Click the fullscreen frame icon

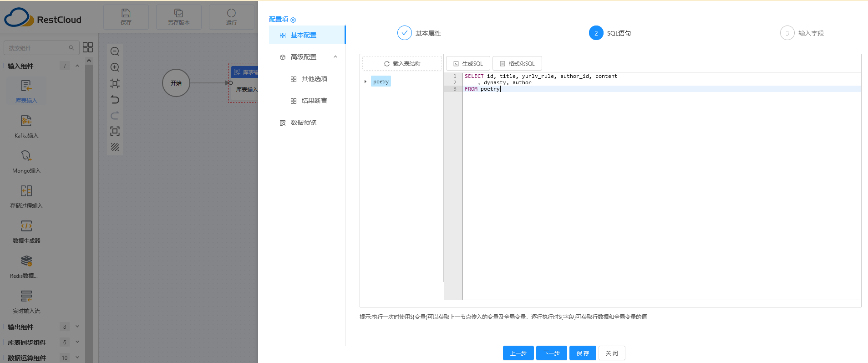115,131
